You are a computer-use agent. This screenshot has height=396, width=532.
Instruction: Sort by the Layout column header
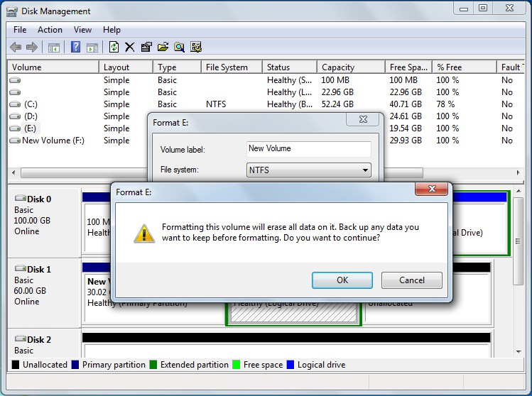coord(126,67)
